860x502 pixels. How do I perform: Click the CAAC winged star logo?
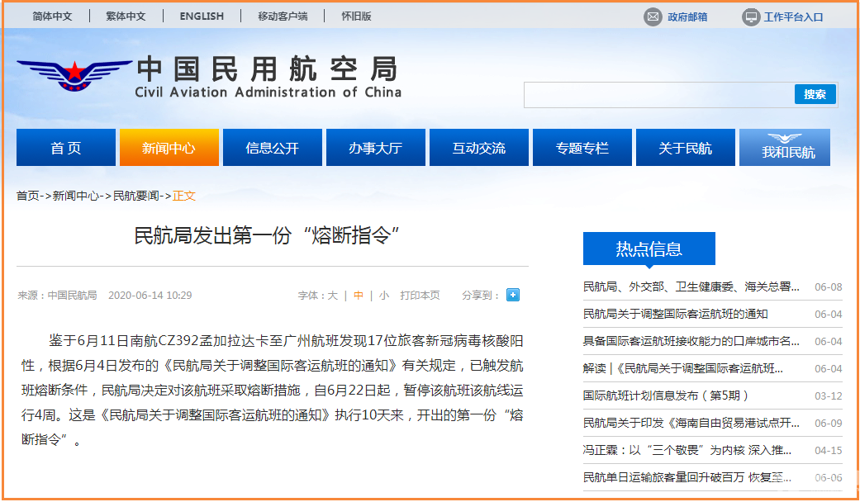click(x=75, y=75)
